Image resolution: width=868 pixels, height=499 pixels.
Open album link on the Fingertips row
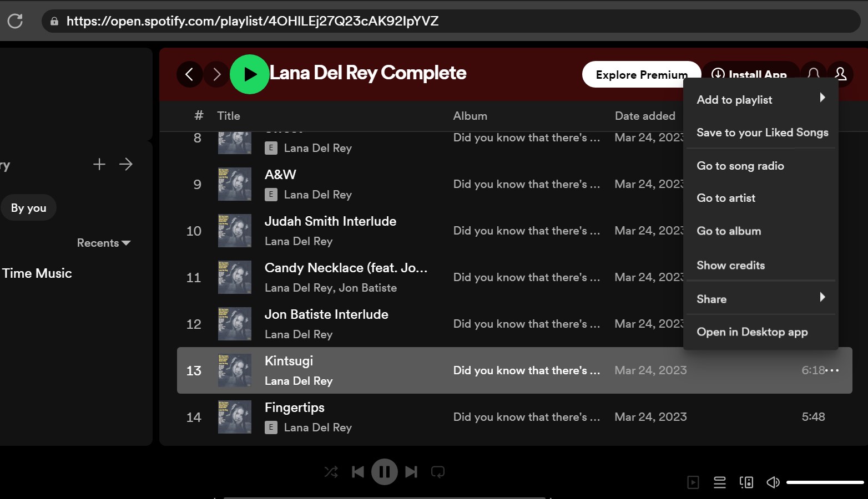point(526,417)
